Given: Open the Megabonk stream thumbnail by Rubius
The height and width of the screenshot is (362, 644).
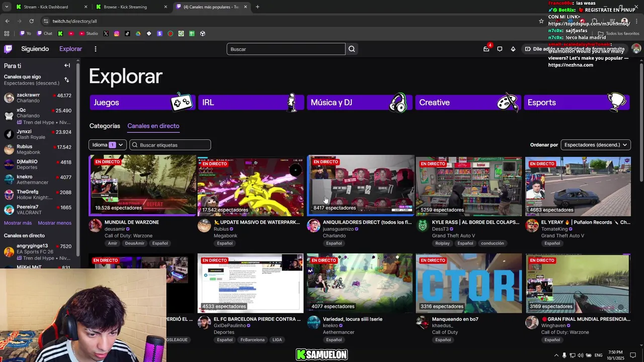Looking at the screenshot, I should coord(251,186).
